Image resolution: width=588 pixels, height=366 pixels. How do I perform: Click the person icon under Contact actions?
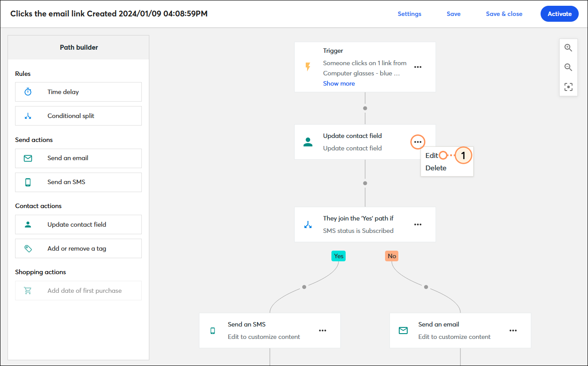(28, 224)
